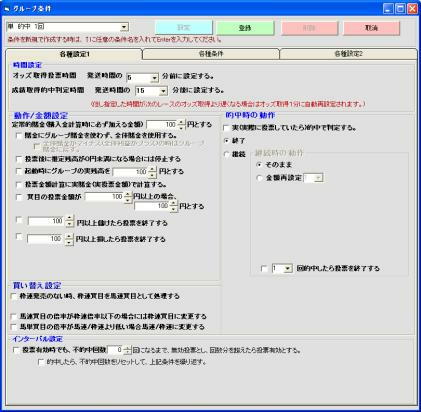421x412 pixels.
Task: Select the 継続 radio button
Action: (x=227, y=154)
